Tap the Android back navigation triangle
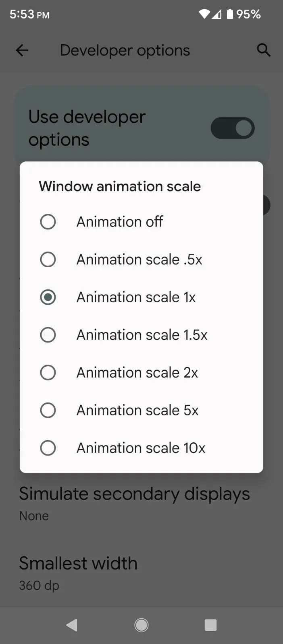Image resolution: width=283 pixels, height=644 pixels. pos(72,625)
